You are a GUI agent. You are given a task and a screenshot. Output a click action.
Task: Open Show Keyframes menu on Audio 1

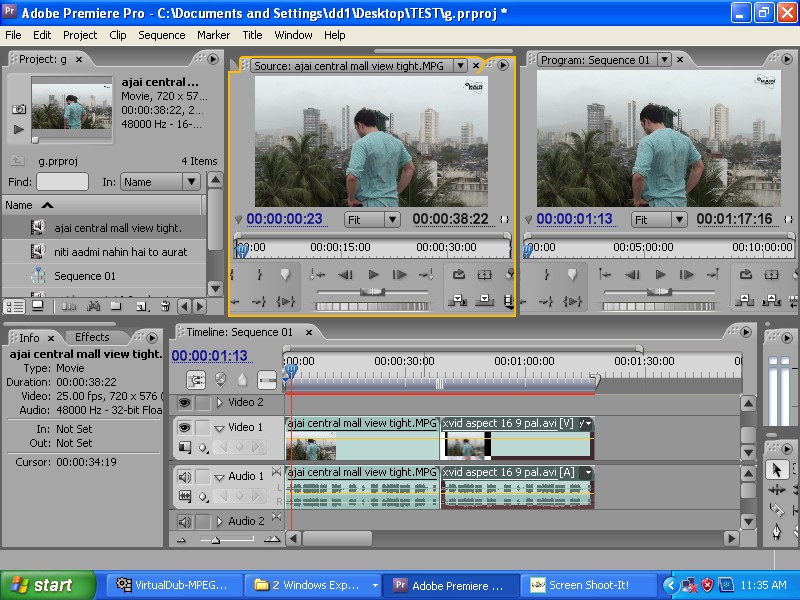click(204, 496)
